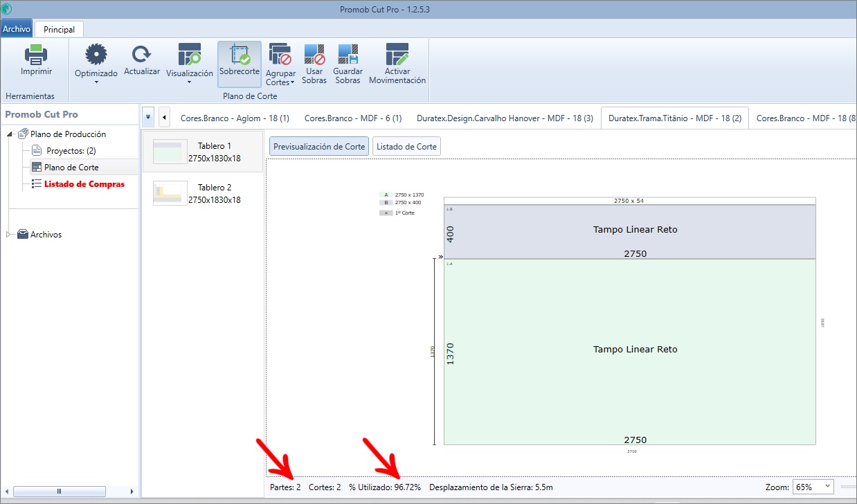The height and width of the screenshot is (504, 857).
Task: Click Listado de Corte button
Action: coord(406,147)
